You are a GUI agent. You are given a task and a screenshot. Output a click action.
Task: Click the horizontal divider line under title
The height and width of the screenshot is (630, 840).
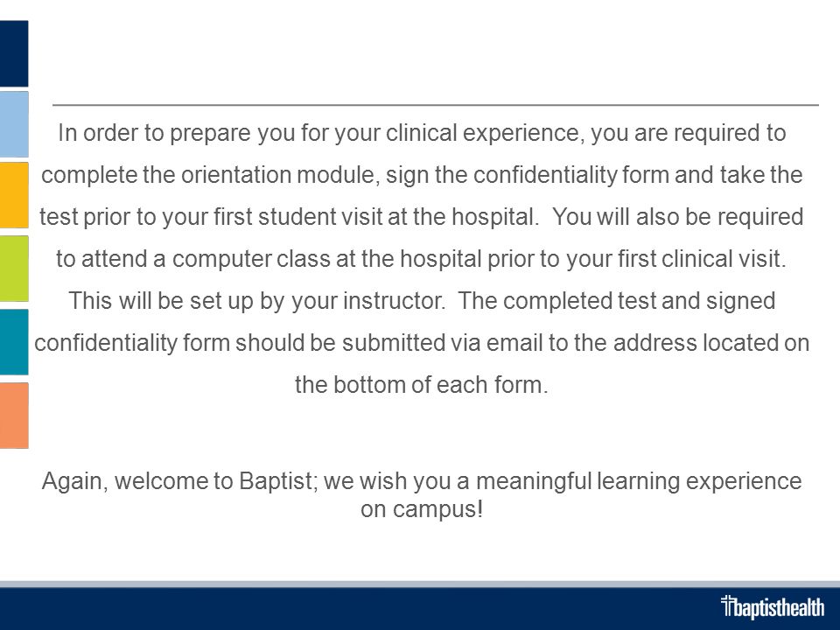tap(436, 105)
